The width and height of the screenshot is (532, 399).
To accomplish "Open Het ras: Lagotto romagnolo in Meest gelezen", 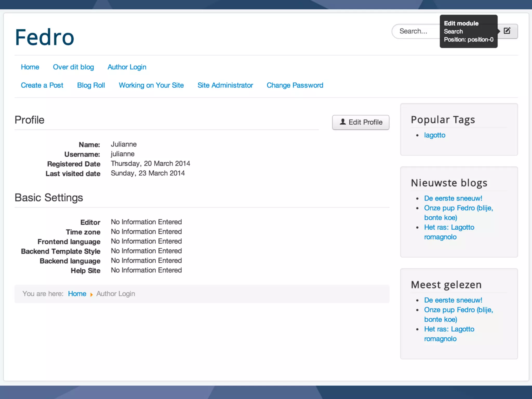I will click(x=449, y=329).
